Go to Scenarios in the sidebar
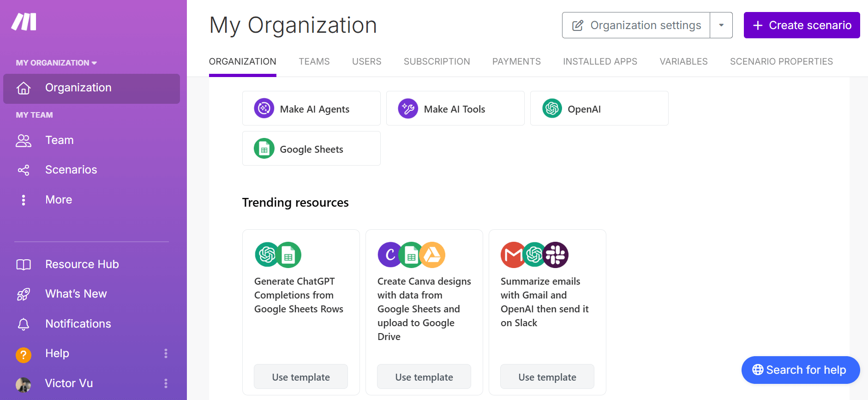Screen dimensions: 868x400 tap(71, 170)
